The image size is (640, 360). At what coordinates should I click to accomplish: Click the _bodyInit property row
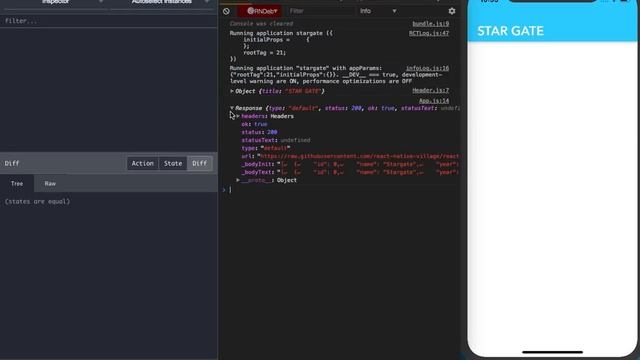tap(350, 164)
